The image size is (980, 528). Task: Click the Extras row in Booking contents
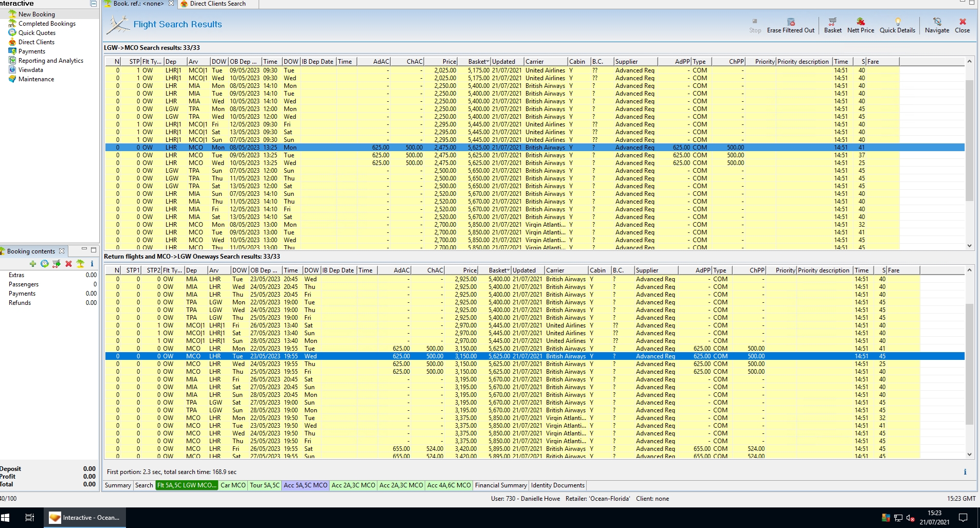[49, 275]
